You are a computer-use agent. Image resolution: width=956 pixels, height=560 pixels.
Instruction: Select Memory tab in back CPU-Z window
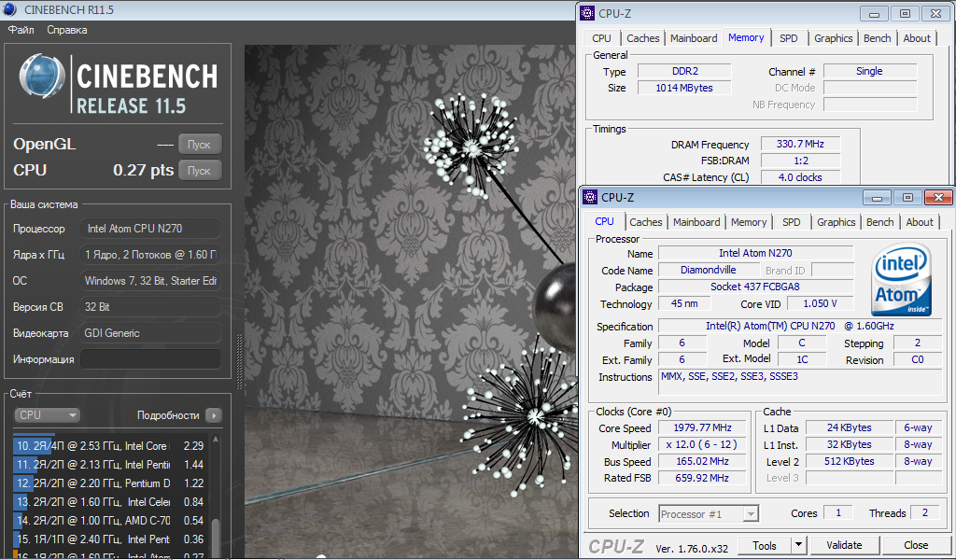(x=746, y=37)
